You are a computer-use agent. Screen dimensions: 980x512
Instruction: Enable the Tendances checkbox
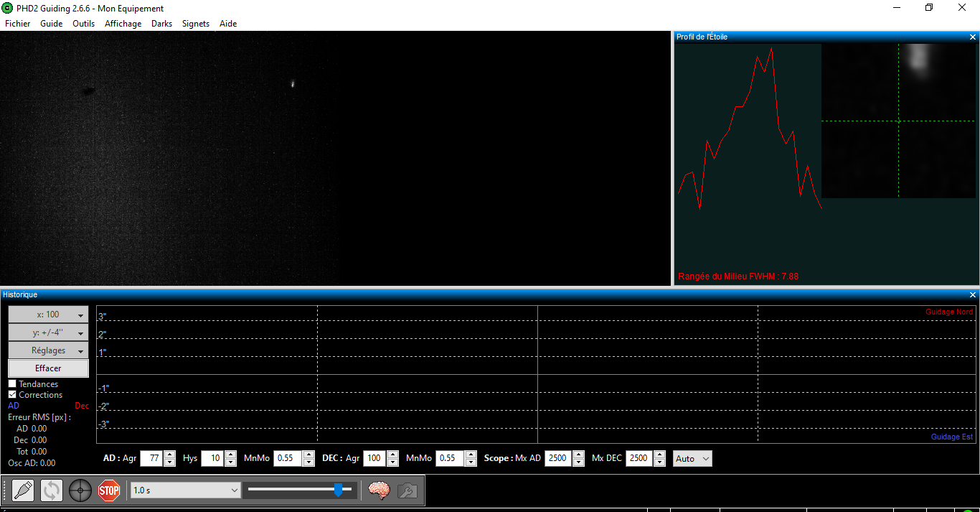point(12,383)
